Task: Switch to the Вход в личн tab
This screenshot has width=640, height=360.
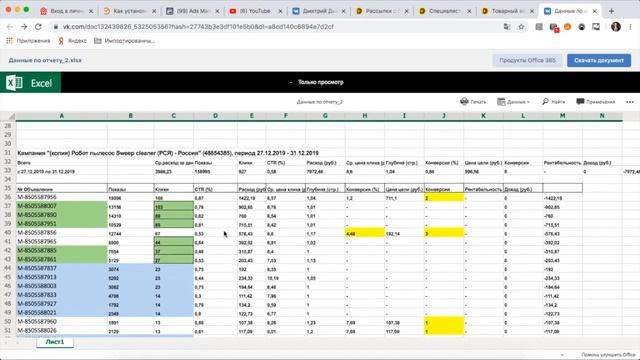Action: pyautogui.click(x=67, y=11)
